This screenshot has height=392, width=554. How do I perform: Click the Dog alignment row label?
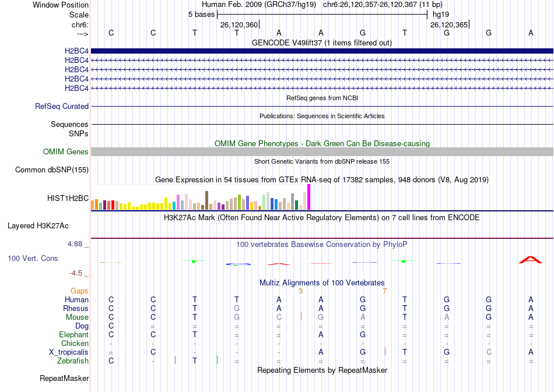click(82, 326)
